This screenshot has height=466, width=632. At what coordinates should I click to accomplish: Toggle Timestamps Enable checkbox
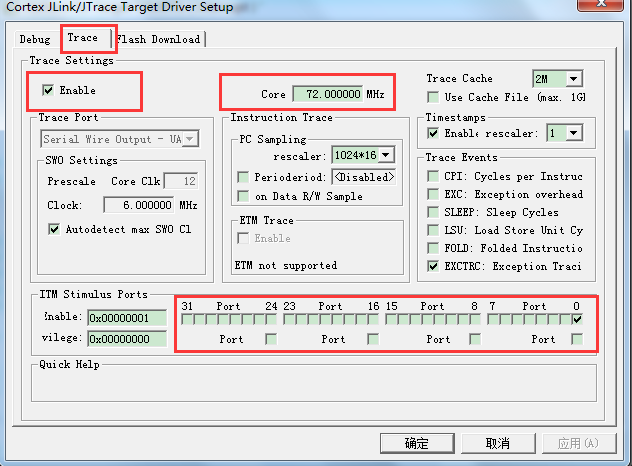click(433, 133)
